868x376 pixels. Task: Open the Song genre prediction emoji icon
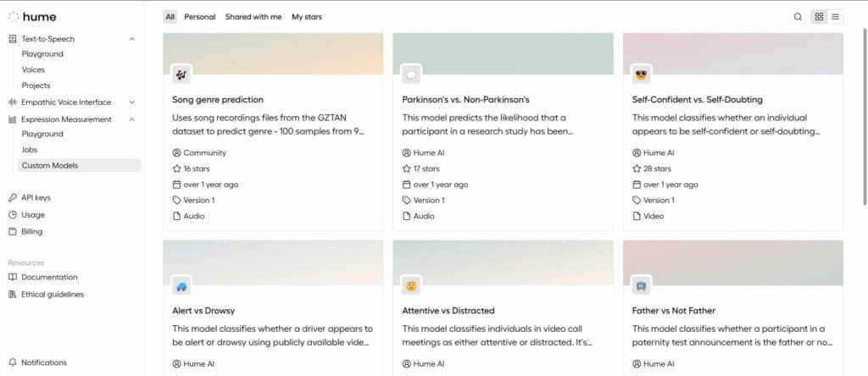coord(181,75)
